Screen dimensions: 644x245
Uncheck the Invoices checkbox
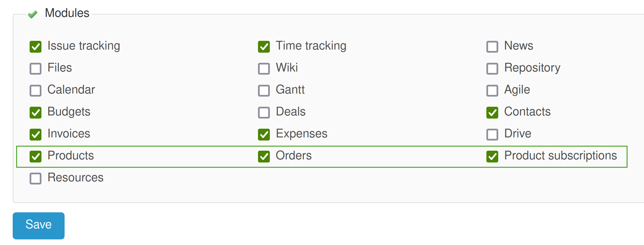coord(36,135)
